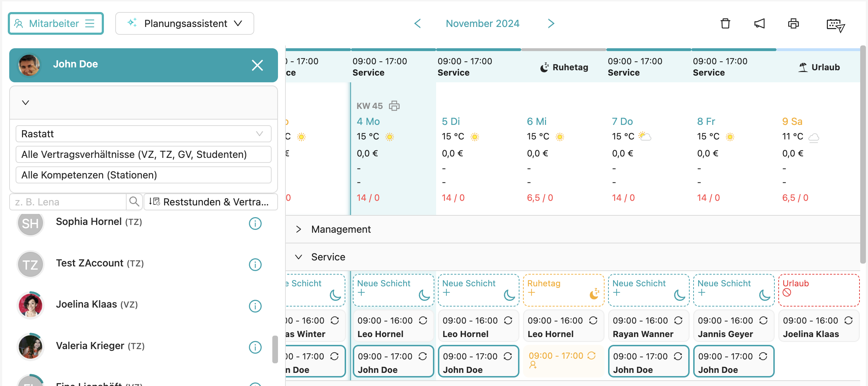Show info for Valeria Krieger

[255, 347]
